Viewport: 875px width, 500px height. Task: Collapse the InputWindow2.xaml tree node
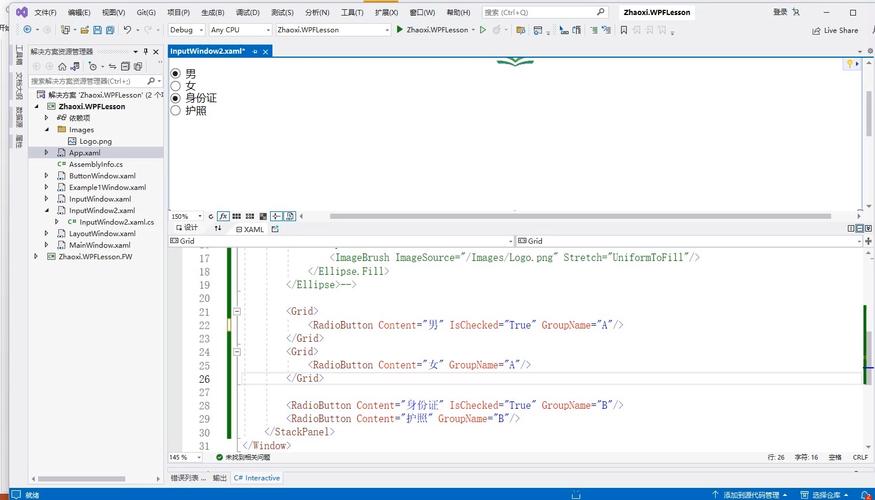click(47, 210)
